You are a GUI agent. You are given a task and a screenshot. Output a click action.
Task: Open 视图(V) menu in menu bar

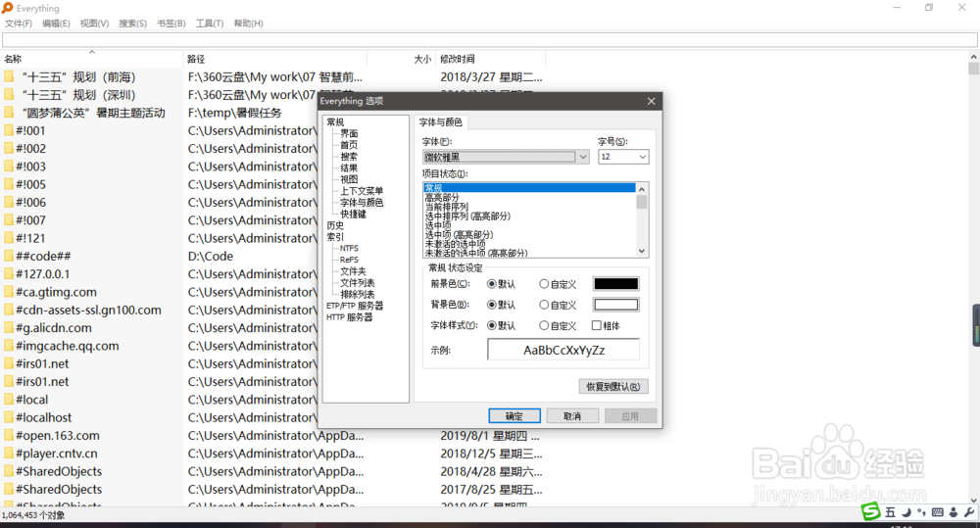(x=94, y=24)
